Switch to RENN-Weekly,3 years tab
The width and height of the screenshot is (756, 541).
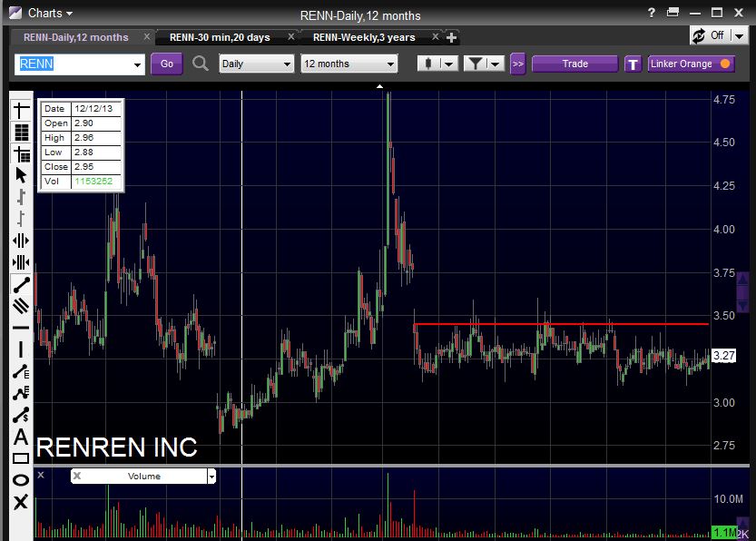(364, 37)
